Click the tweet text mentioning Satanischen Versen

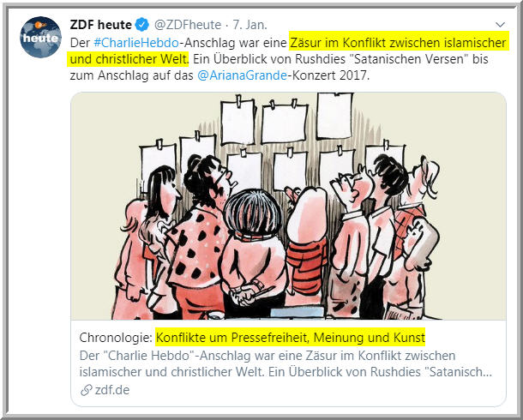click(x=340, y=59)
